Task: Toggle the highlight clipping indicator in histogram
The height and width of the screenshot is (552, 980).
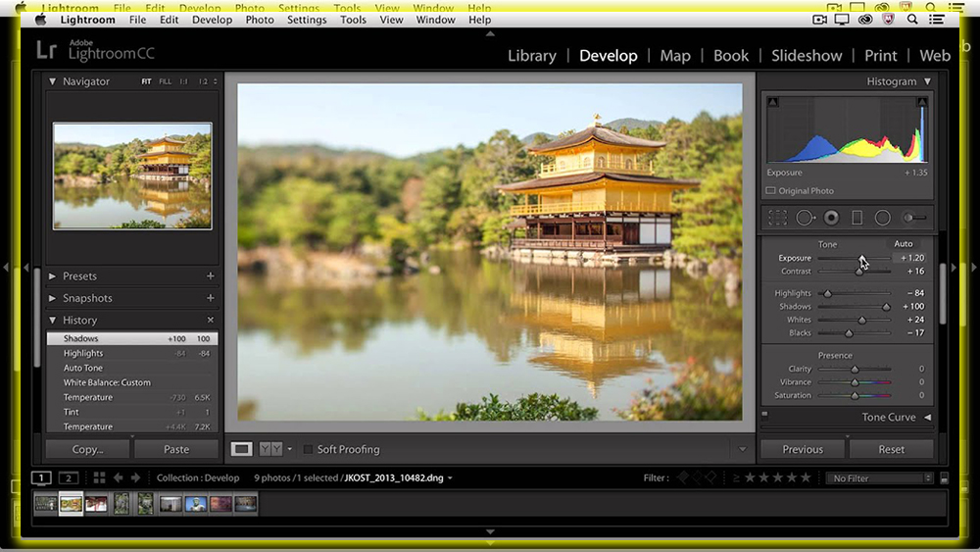Action: pos(921,102)
